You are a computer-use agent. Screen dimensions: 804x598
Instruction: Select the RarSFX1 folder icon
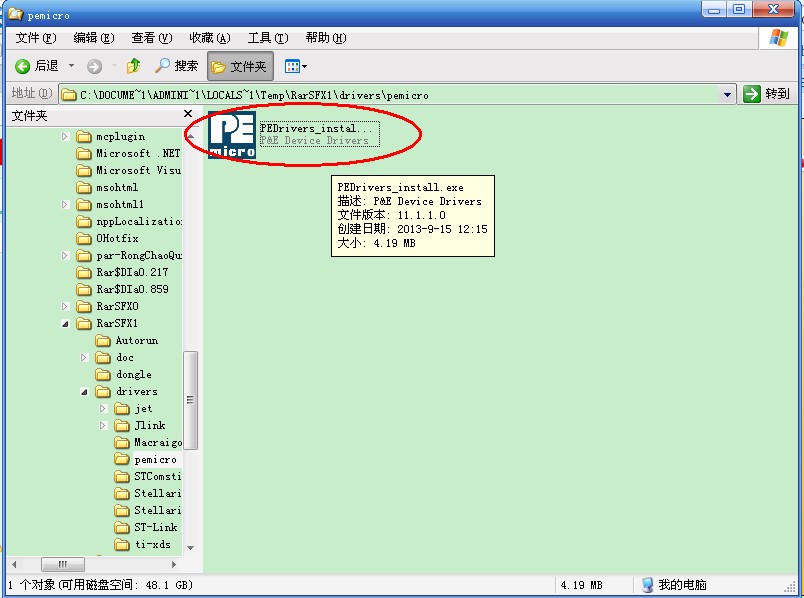click(x=84, y=323)
